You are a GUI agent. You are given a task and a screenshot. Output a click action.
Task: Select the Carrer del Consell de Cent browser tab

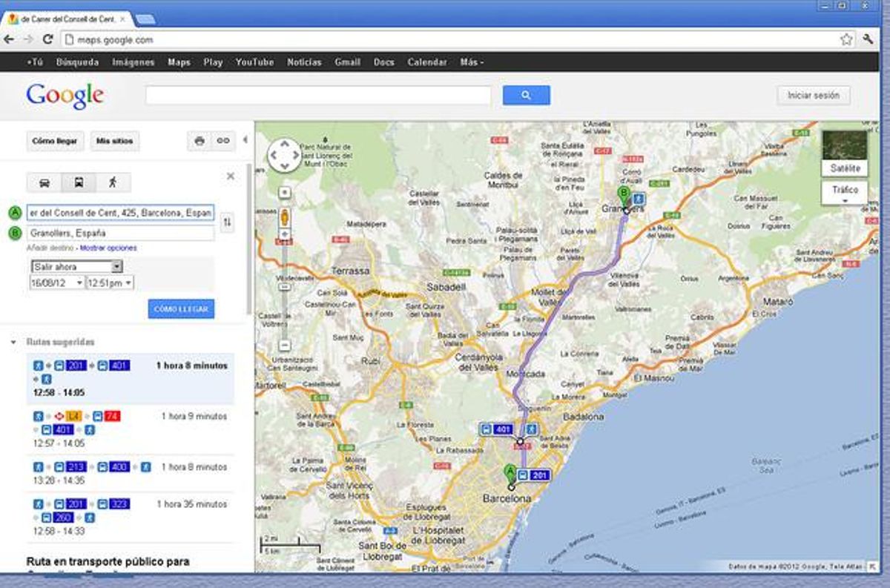[x=68, y=19]
